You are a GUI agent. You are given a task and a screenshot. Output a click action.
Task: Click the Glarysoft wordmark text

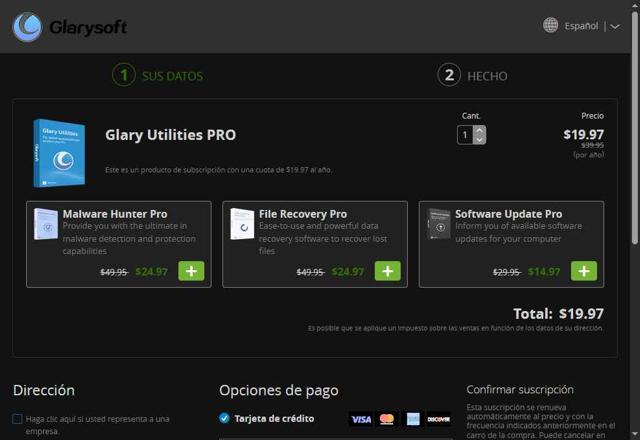[x=88, y=27]
